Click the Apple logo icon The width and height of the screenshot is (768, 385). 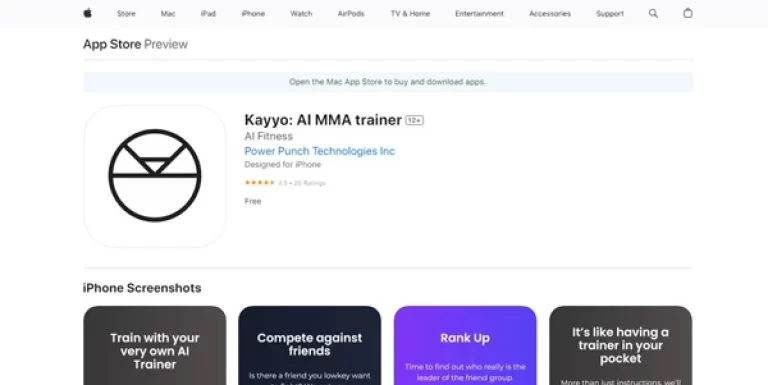(88, 13)
